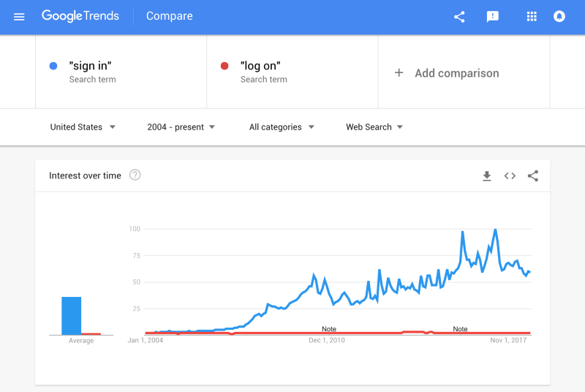Click Add comparison

click(447, 73)
